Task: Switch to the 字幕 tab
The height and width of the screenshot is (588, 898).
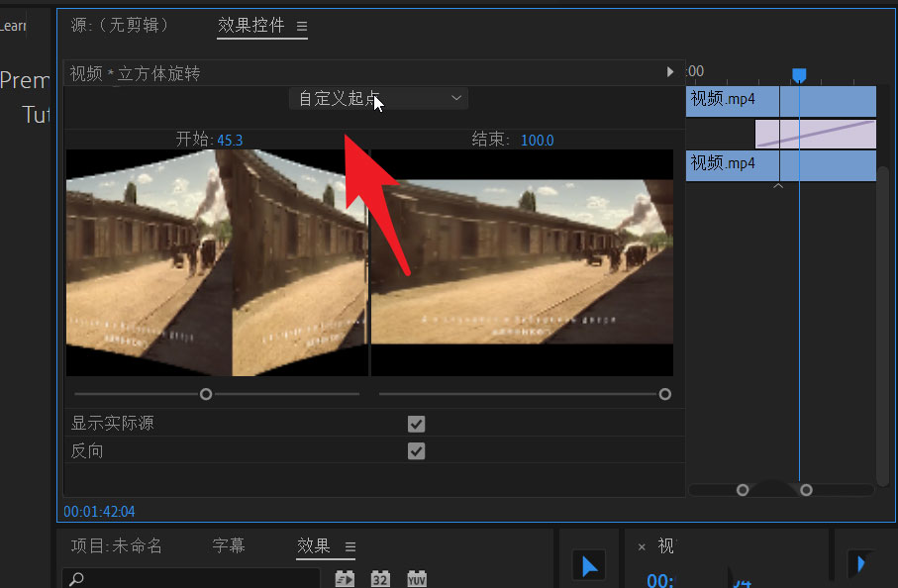Action: tap(228, 545)
